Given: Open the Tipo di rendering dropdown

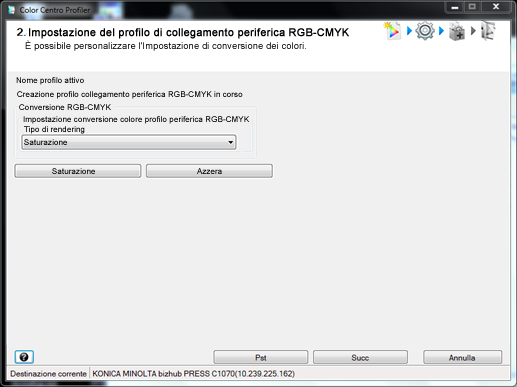Looking at the screenshot, I should click(129, 142).
